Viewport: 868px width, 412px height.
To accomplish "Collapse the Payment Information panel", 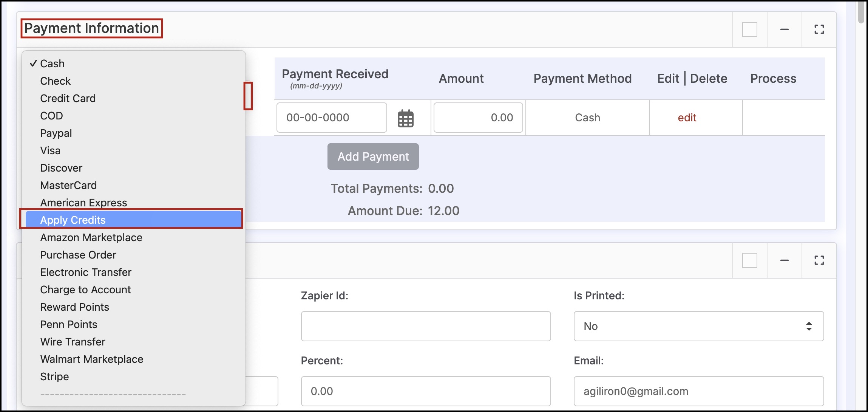I will pyautogui.click(x=784, y=29).
